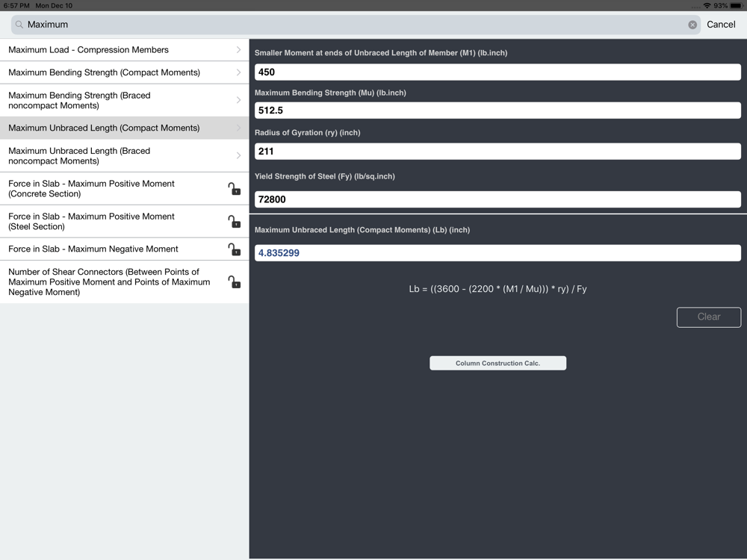This screenshot has height=560, width=747.
Task: Expand chevron for Maximum Load - Compression Members
Action: [x=239, y=49]
